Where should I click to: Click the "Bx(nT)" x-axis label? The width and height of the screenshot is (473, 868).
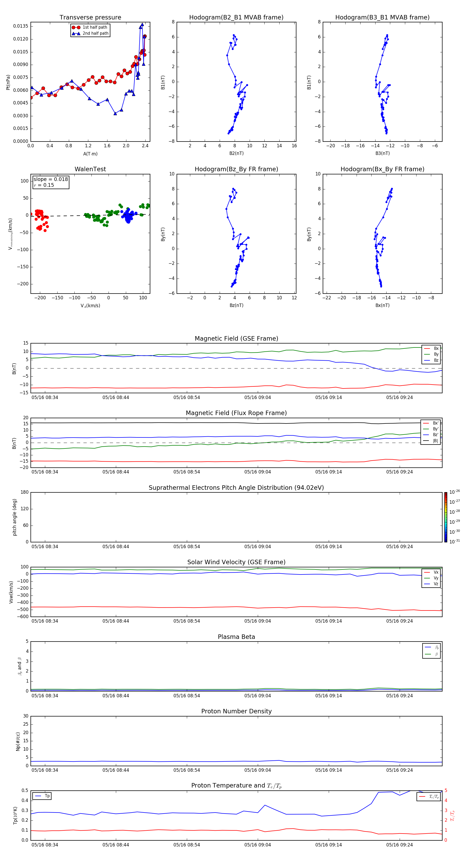pyautogui.click(x=382, y=305)
